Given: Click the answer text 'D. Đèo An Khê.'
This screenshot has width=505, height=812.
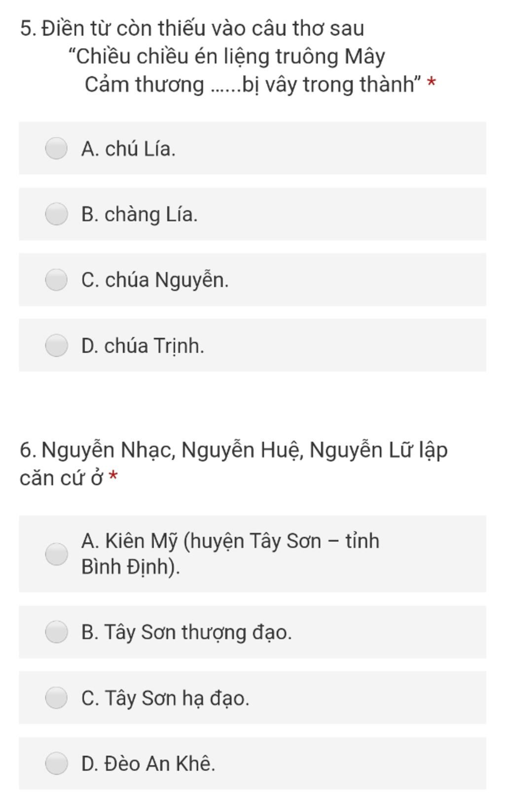Looking at the screenshot, I should click(x=148, y=764).
